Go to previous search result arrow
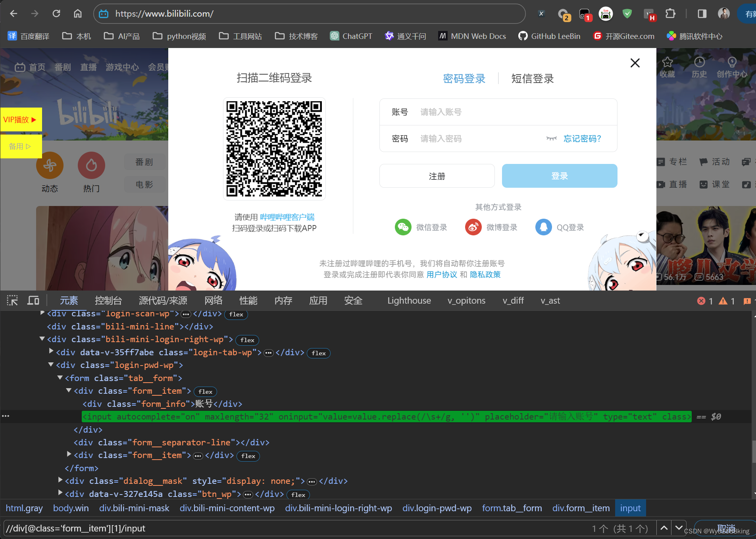The height and width of the screenshot is (539, 756). point(664,528)
